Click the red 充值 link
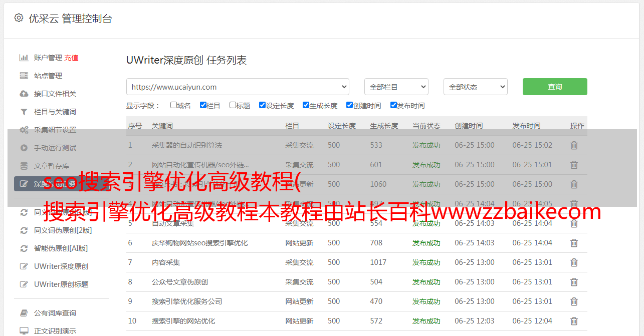Image resolution: width=644 pixels, height=336 pixels. (x=71, y=58)
